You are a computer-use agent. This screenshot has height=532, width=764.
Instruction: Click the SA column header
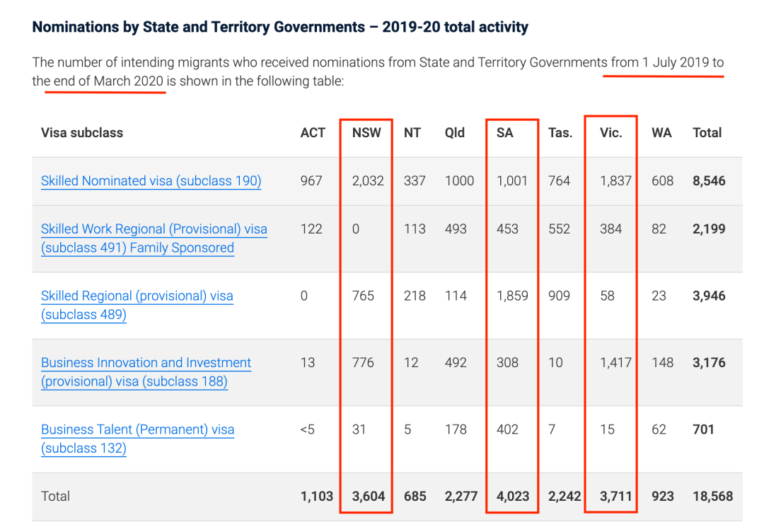pyautogui.click(x=505, y=132)
